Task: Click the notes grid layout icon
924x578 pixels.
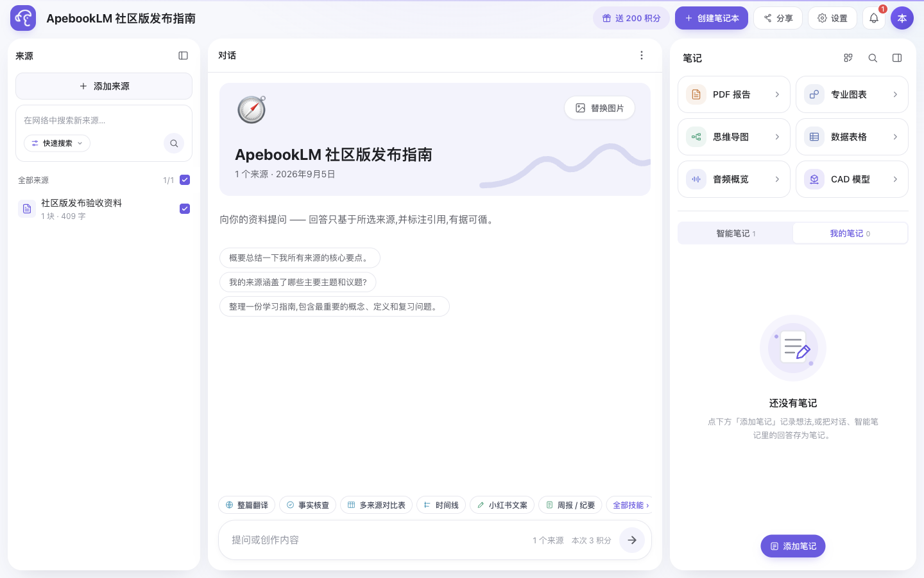Action: pos(848,58)
